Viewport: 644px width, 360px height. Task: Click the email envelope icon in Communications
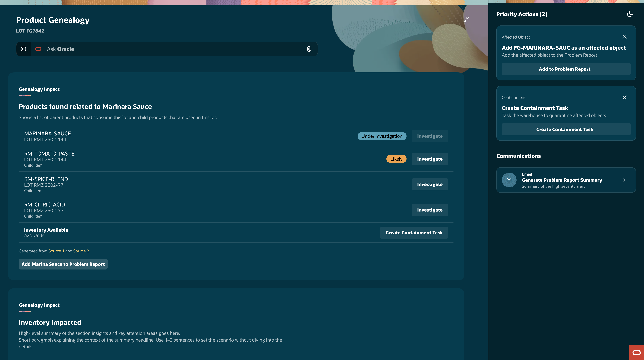[x=509, y=180]
